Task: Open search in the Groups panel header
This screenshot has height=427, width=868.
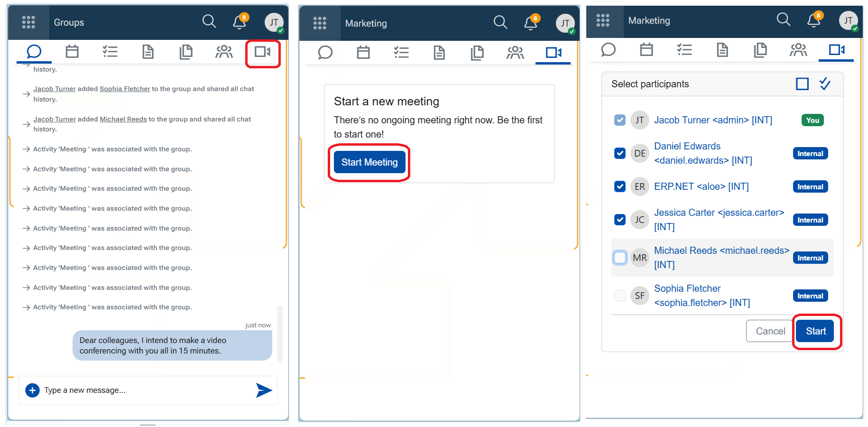Action: pyautogui.click(x=209, y=21)
